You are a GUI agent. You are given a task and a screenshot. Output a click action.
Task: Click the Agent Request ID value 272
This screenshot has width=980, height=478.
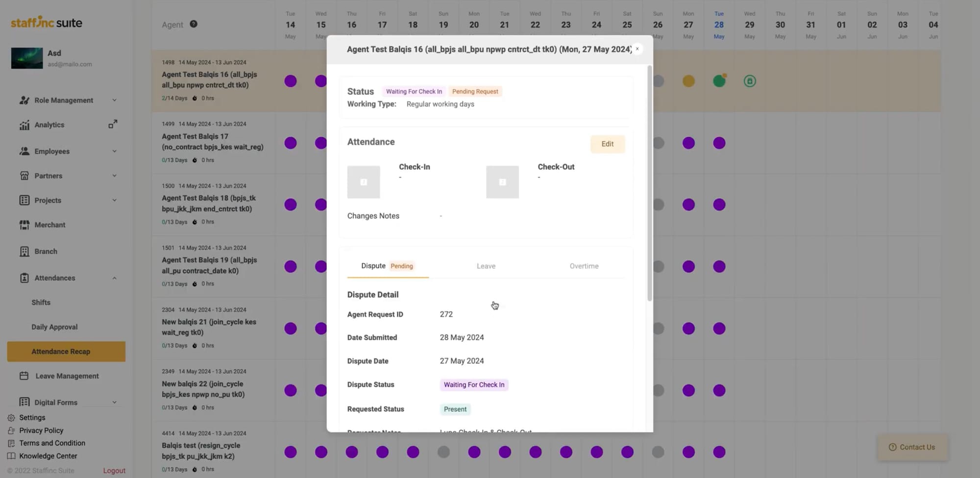(x=446, y=314)
